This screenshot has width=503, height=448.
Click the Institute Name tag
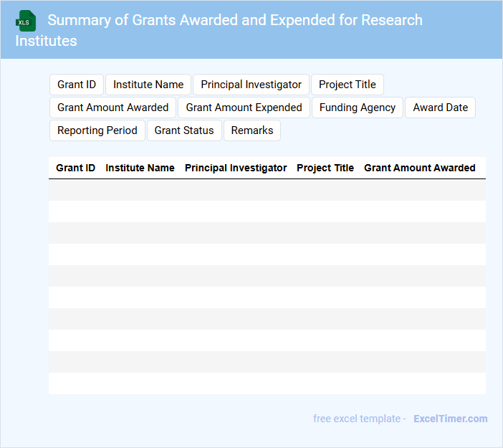tap(148, 85)
